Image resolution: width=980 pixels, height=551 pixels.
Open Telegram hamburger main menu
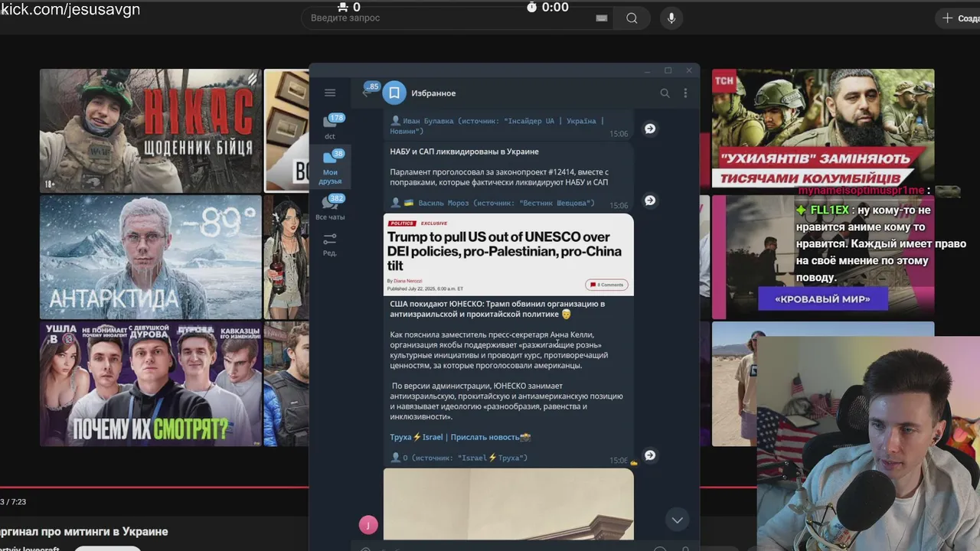click(x=330, y=93)
